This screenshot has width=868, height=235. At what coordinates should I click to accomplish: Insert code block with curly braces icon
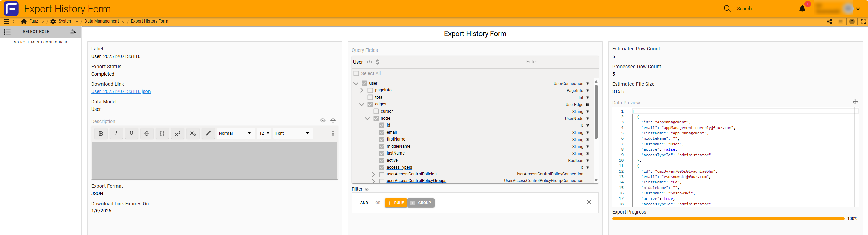(162, 133)
